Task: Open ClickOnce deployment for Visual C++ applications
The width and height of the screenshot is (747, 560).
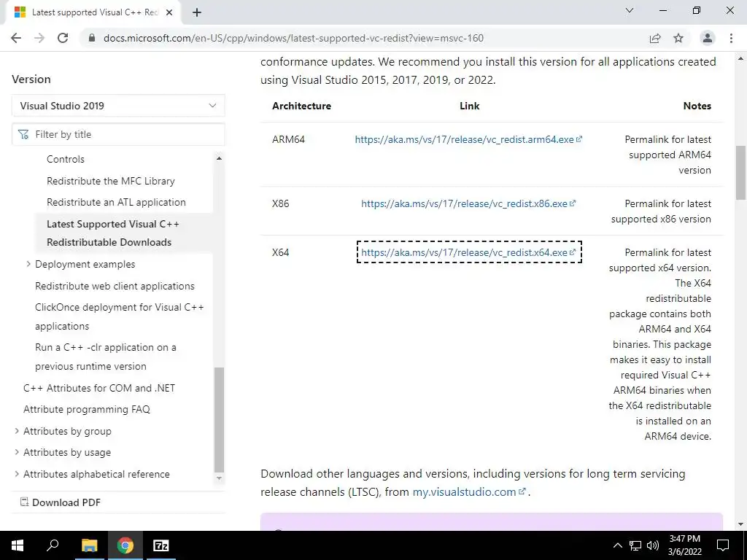Action: click(x=119, y=316)
